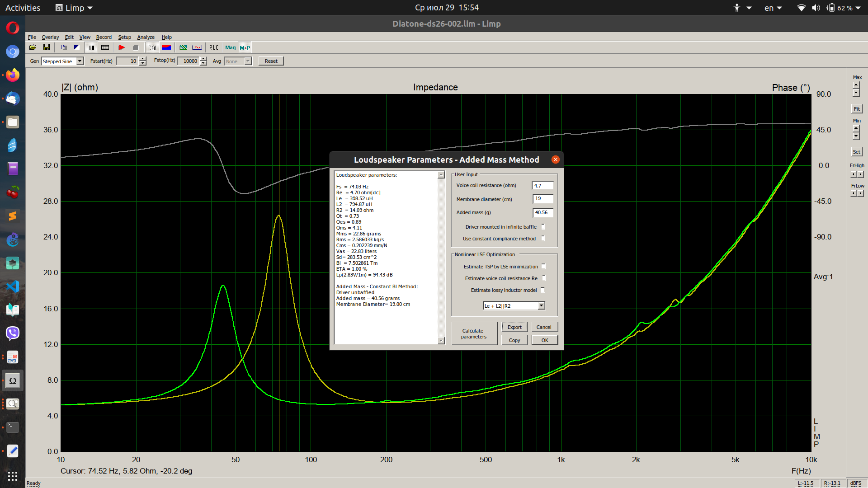Start measurement with the red play icon

(122, 47)
